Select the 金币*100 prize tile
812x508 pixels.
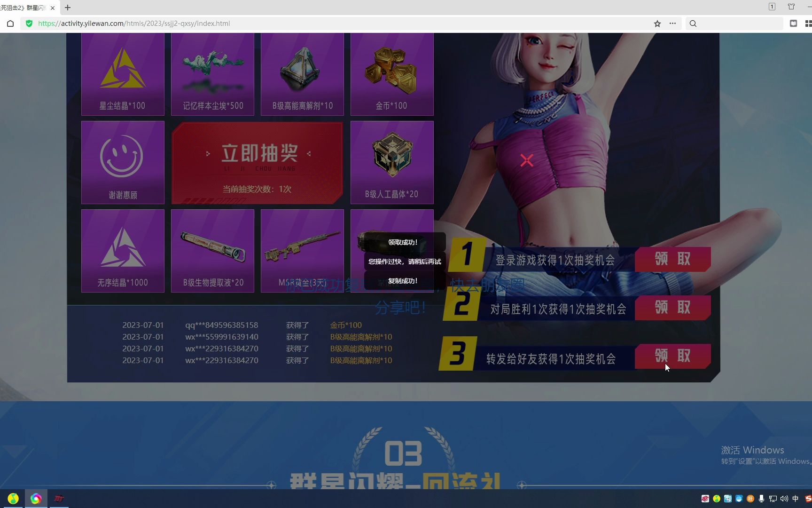pos(392,74)
